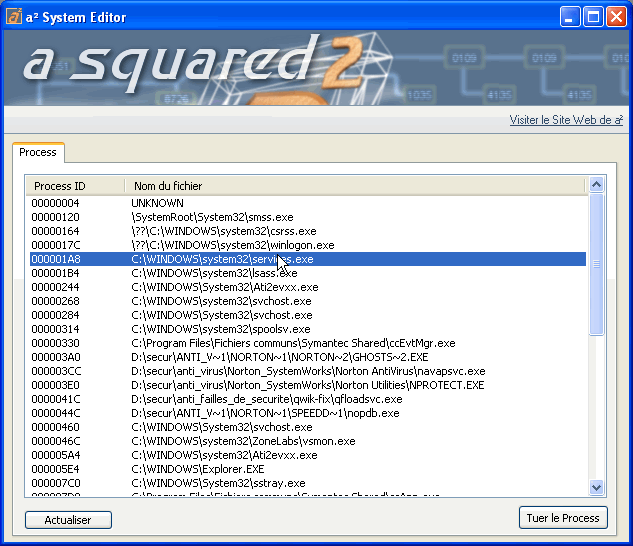Click process ID 000007C0

coord(56,483)
